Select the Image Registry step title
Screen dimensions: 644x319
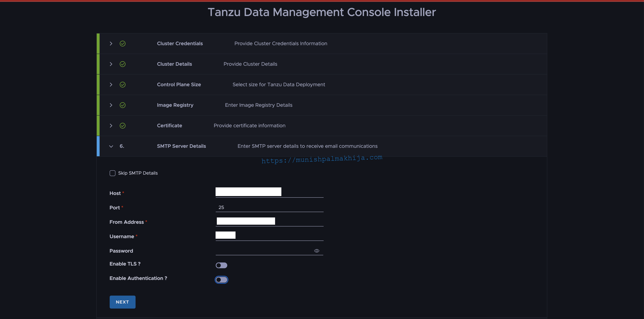175,105
